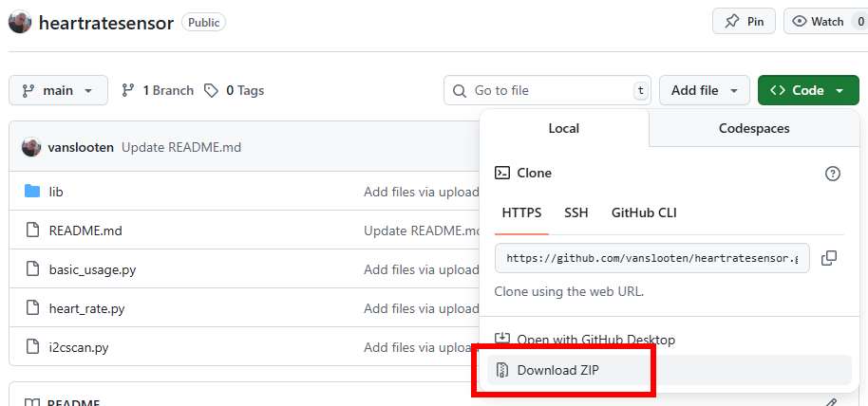
Task: Click the pin icon on the Pin button
Action: [x=732, y=22]
